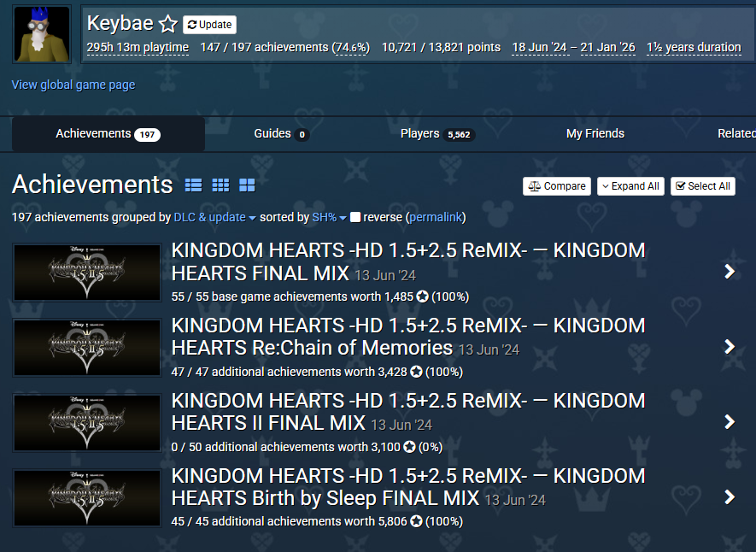Open the SH% sort dropdown
756x552 pixels.
[329, 217]
